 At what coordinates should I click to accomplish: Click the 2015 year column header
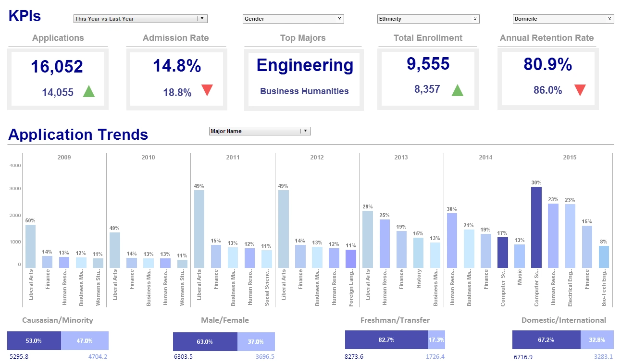[570, 157]
